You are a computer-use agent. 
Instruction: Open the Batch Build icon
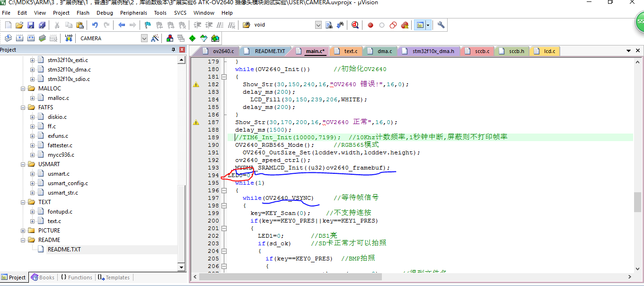pos(42,38)
